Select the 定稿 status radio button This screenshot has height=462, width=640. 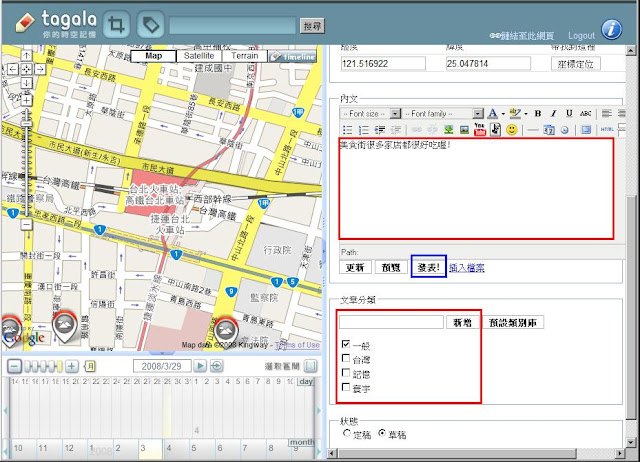347,433
